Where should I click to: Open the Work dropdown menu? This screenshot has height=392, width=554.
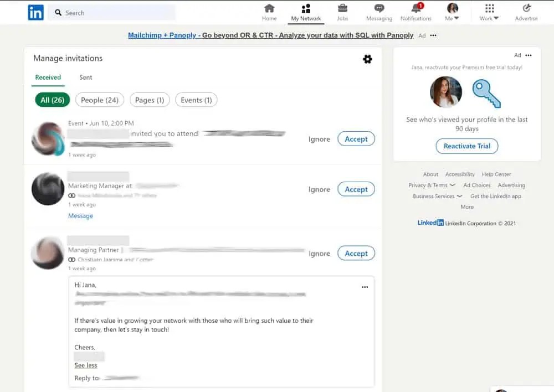click(x=488, y=12)
